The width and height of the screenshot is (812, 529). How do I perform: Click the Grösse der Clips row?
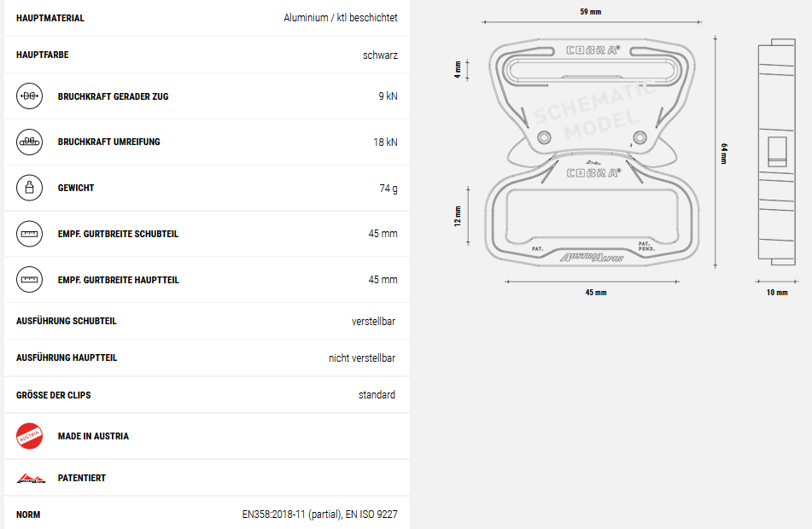click(x=207, y=395)
